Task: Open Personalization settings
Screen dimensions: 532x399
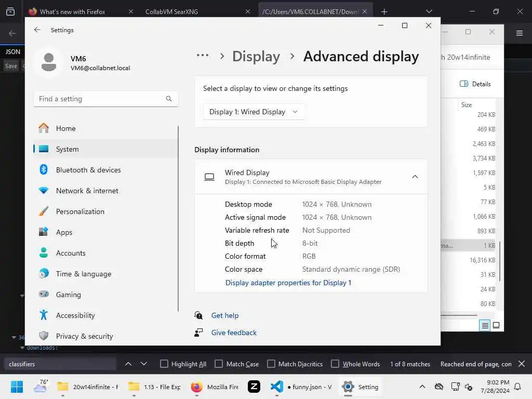Action: click(106, 211)
